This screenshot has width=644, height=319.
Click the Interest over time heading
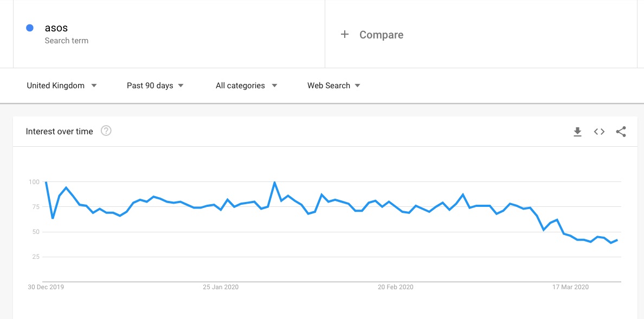pyautogui.click(x=60, y=131)
